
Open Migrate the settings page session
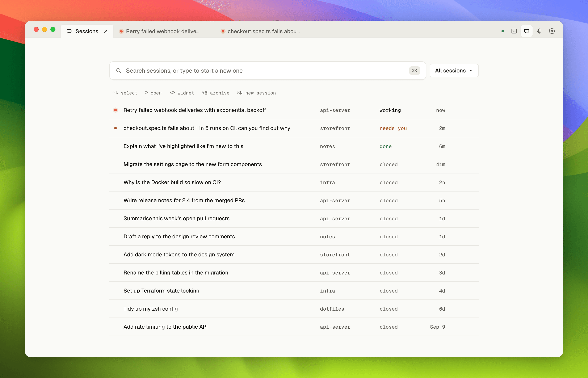(x=294, y=164)
